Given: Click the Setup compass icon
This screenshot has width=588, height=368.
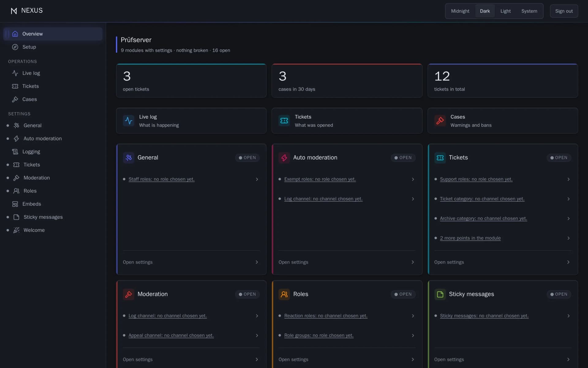Looking at the screenshot, I should click(15, 47).
